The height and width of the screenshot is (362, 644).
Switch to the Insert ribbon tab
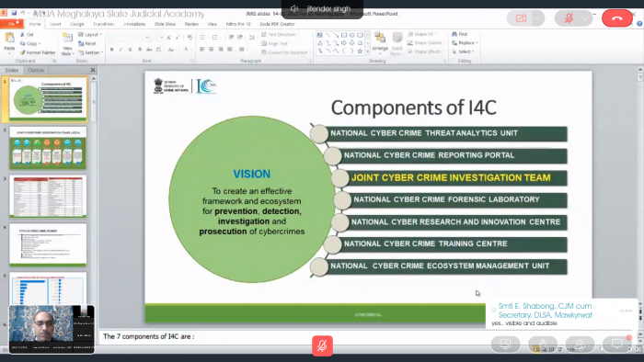point(55,24)
